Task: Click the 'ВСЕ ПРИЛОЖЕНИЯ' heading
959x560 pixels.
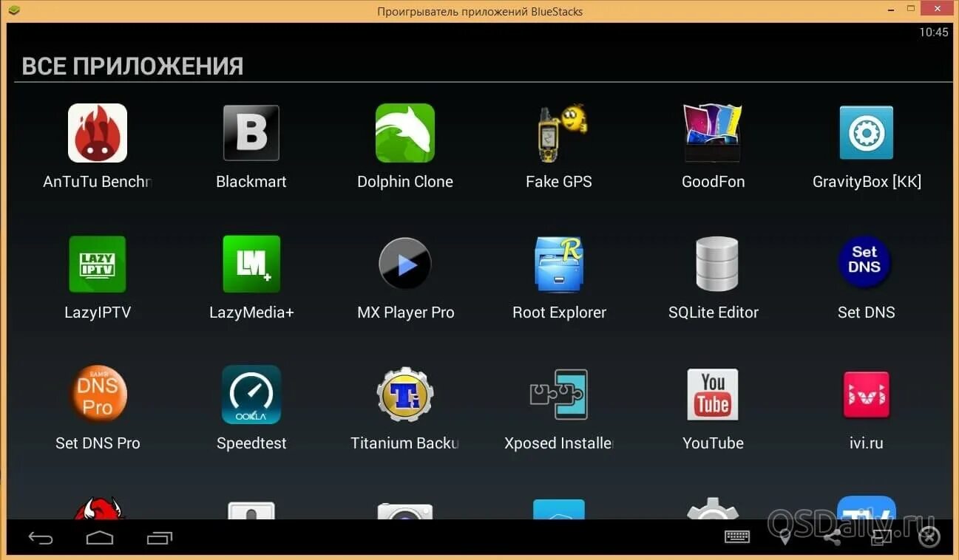Action: [132, 66]
